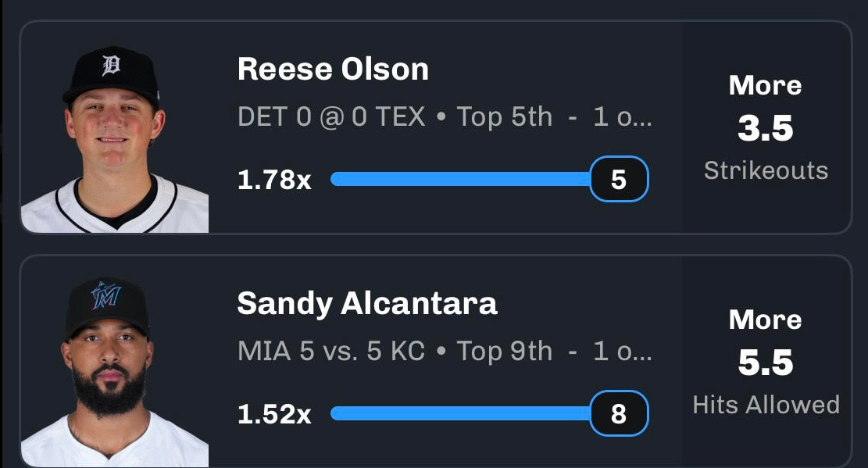Open MIA 5 vs. 5 KC game status
Image resolution: width=868 pixels, height=468 pixels.
coord(445,351)
